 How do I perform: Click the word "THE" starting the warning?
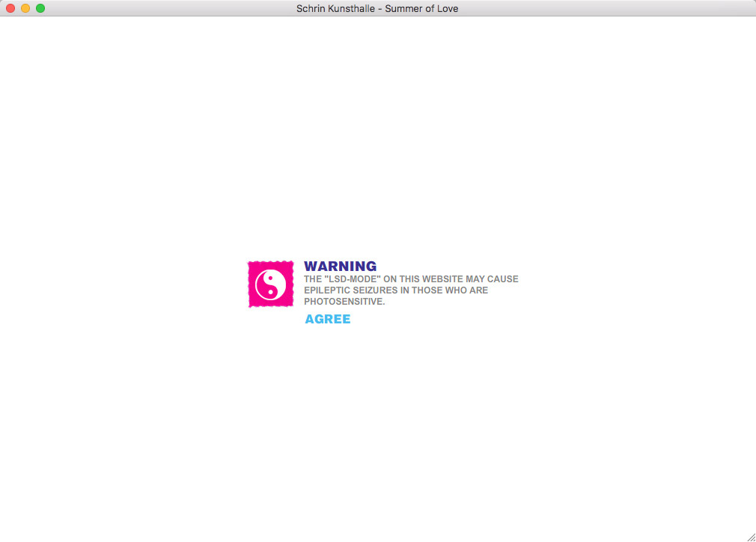312,279
